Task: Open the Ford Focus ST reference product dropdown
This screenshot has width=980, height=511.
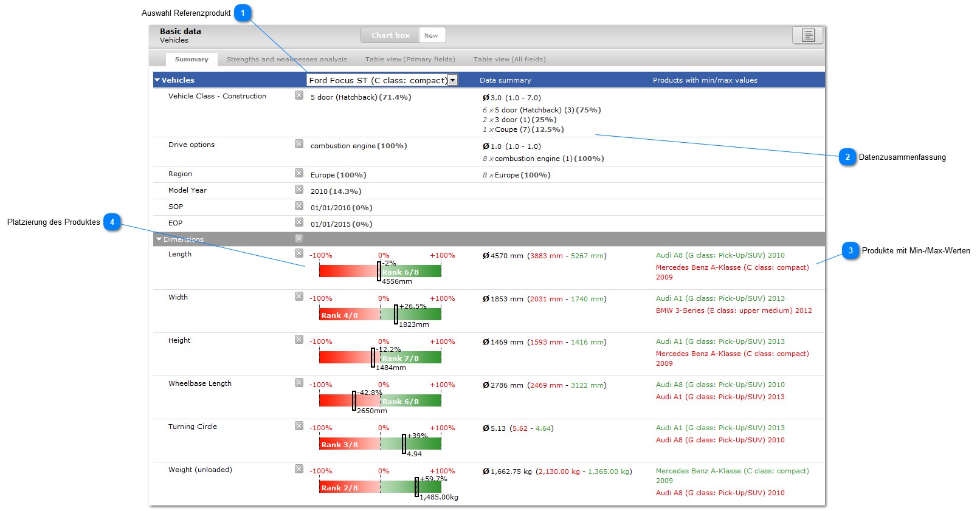Action: (382, 80)
